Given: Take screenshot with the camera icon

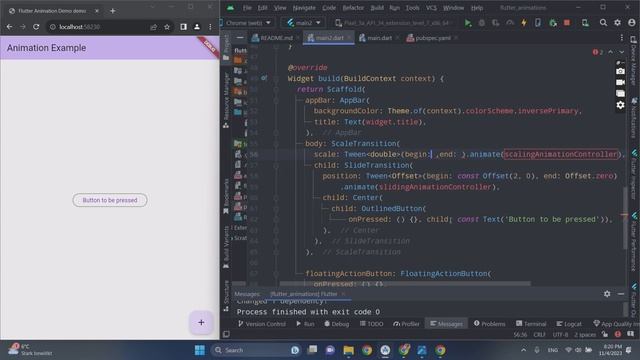Looking at the screenshot, I should pyautogui.click(x=620, y=71).
